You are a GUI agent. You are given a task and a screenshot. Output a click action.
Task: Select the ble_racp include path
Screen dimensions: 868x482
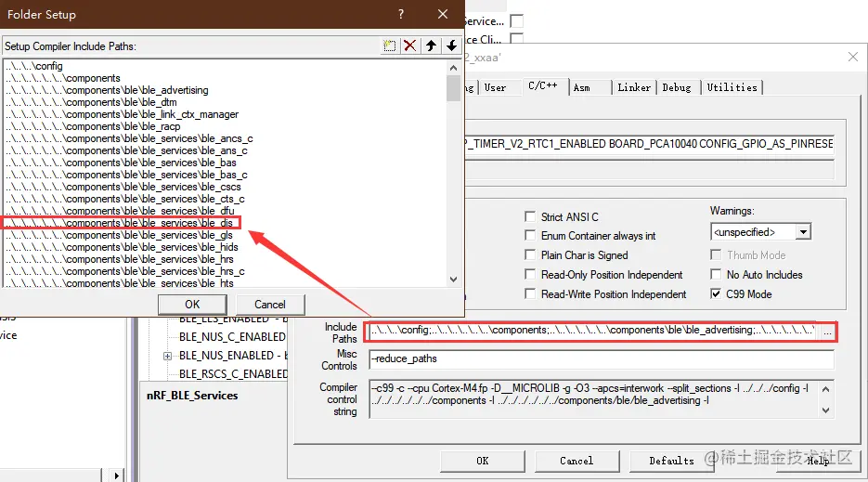point(94,126)
